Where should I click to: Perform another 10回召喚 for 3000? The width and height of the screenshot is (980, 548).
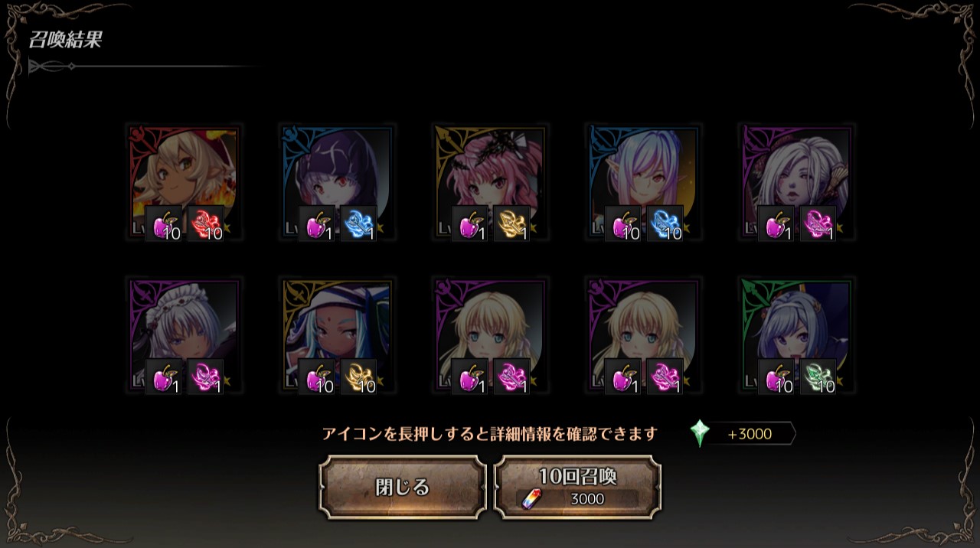point(577,488)
